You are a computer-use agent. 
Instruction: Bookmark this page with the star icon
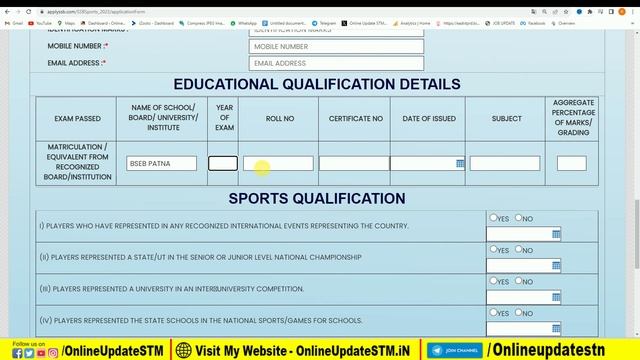point(566,12)
